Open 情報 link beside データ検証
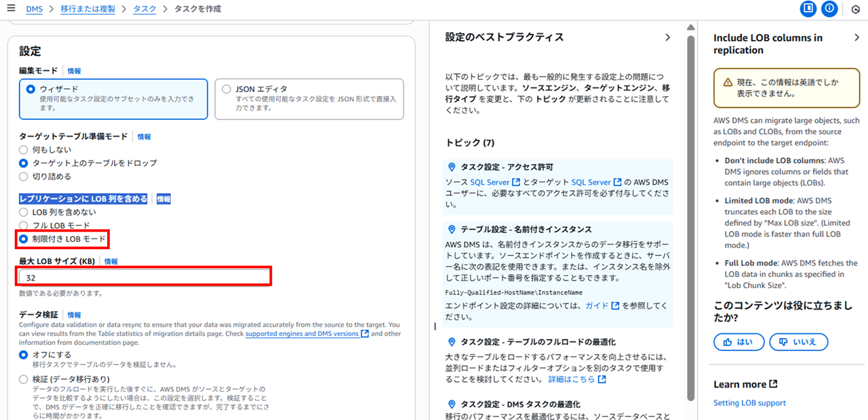The width and height of the screenshot is (868, 420). [74, 315]
